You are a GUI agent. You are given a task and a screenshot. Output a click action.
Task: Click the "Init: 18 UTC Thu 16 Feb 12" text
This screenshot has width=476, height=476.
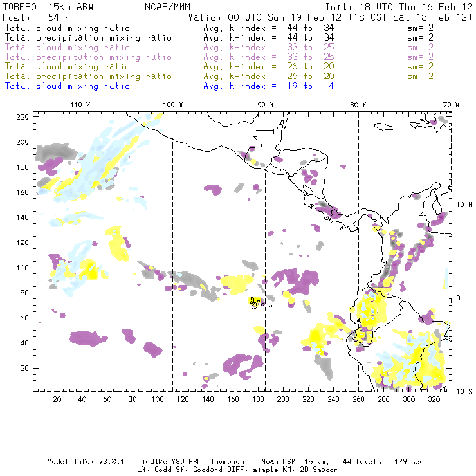click(x=399, y=7)
